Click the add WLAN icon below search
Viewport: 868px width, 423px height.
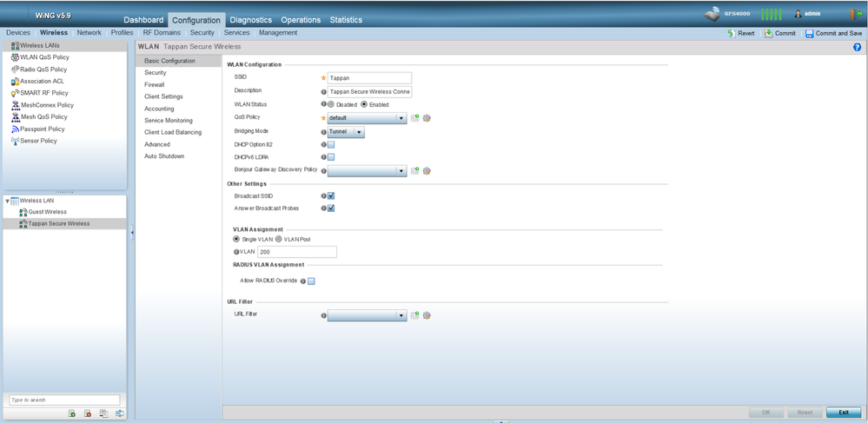click(x=72, y=413)
